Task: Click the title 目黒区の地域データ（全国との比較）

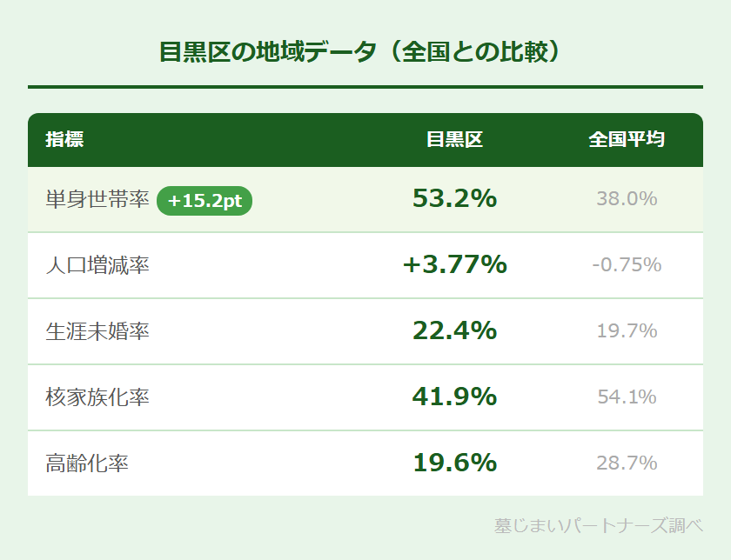Action: [x=365, y=51]
